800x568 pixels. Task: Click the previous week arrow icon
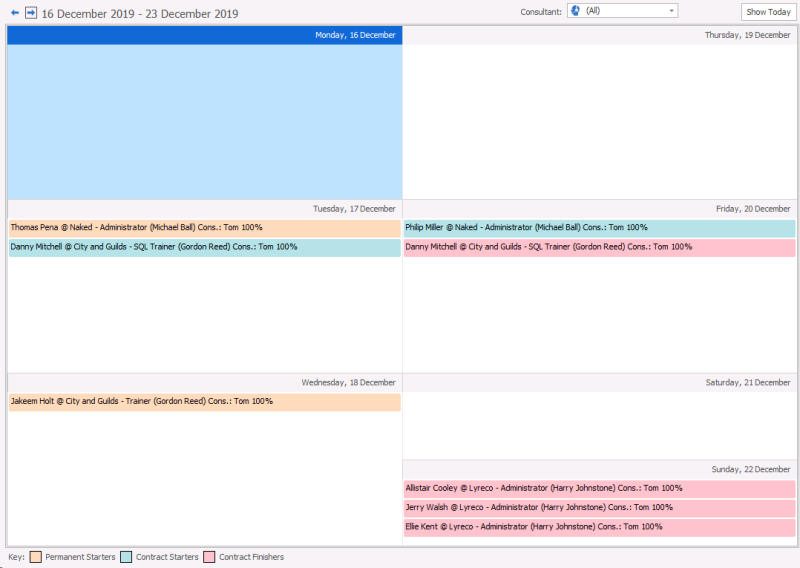point(15,13)
